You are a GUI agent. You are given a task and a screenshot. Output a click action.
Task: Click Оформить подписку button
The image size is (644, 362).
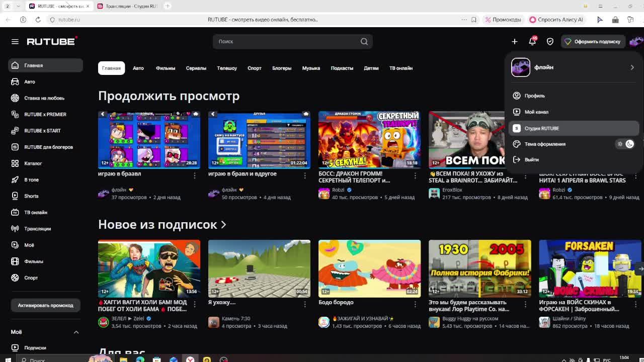[593, 41]
